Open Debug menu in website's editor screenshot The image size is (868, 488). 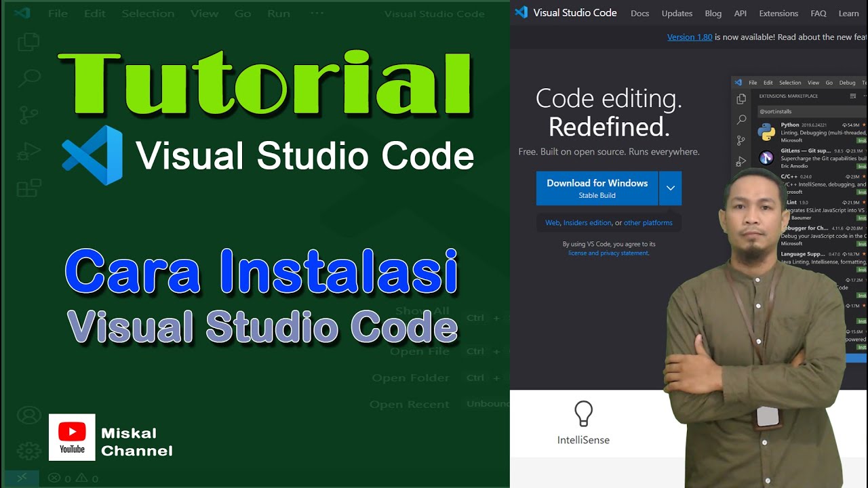coord(847,83)
